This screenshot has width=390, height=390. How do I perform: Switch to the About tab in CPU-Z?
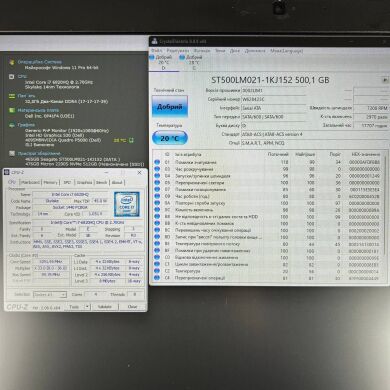click(117, 182)
